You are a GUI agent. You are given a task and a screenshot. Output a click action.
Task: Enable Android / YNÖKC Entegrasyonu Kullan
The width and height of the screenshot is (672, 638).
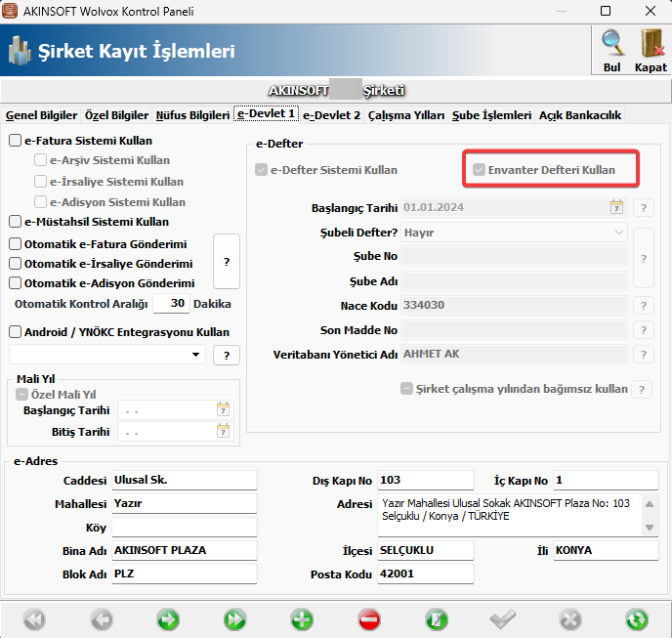pyautogui.click(x=15, y=332)
